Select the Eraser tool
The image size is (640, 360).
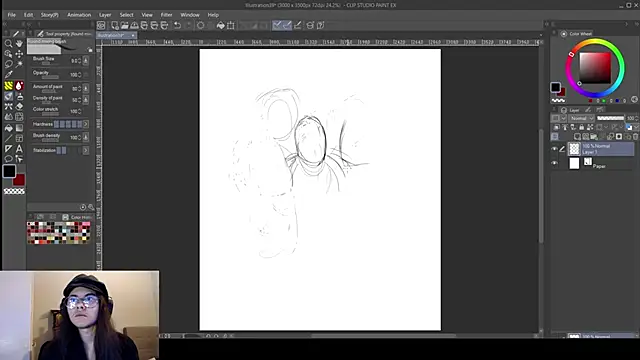pyautogui.click(x=19, y=107)
